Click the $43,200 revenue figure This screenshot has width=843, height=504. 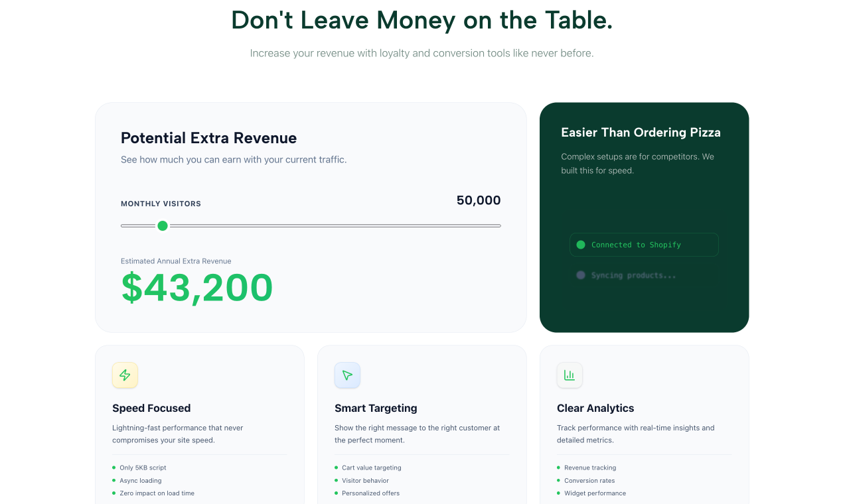pyautogui.click(x=197, y=288)
